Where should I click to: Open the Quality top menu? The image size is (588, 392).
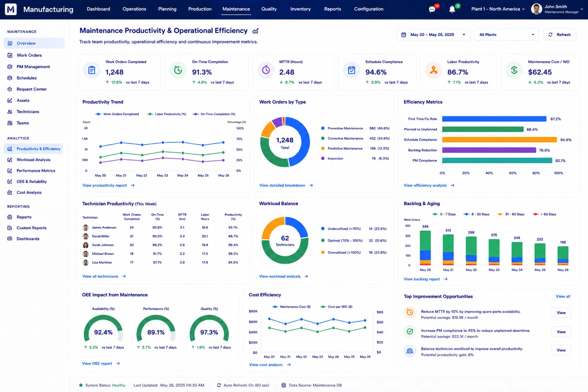pyautogui.click(x=269, y=9)
